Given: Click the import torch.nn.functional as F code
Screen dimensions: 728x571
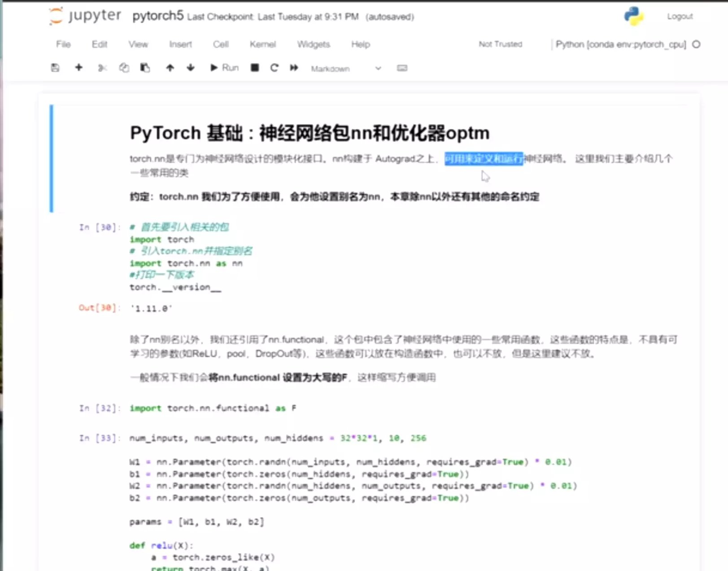Looking at the screenshot, I should 213,408.
